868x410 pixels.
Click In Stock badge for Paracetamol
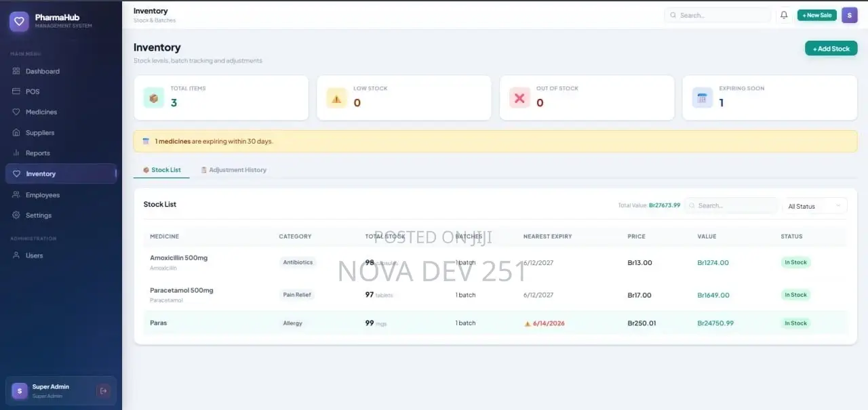click(x=795, y=295)
